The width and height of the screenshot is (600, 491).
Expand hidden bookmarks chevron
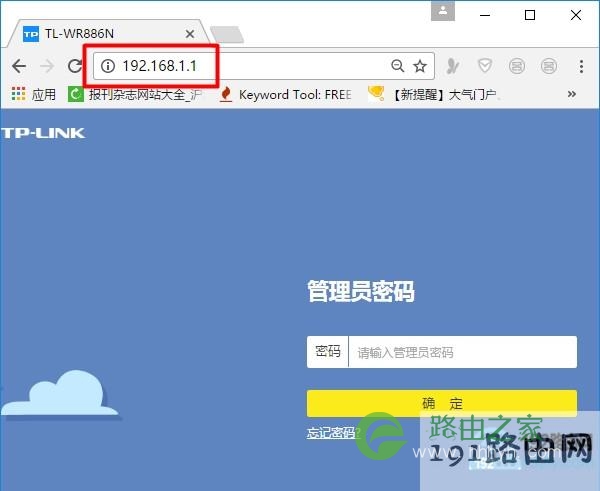coord(572,94)
